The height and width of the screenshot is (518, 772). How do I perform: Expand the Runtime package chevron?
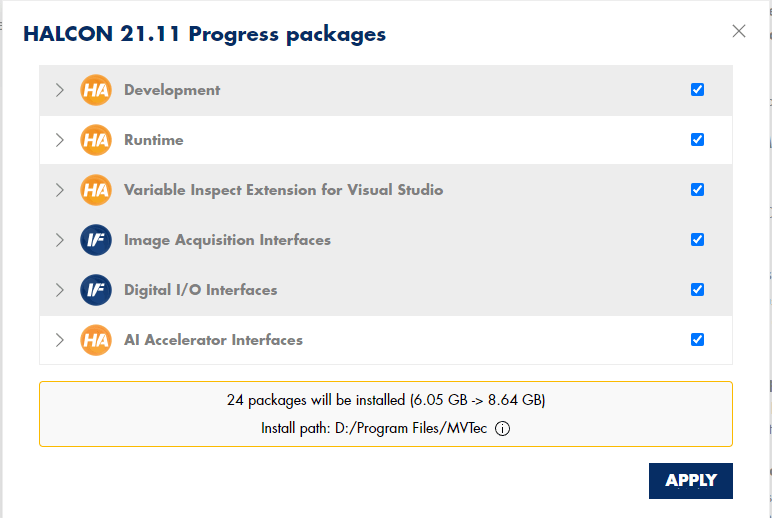(60, 140)
